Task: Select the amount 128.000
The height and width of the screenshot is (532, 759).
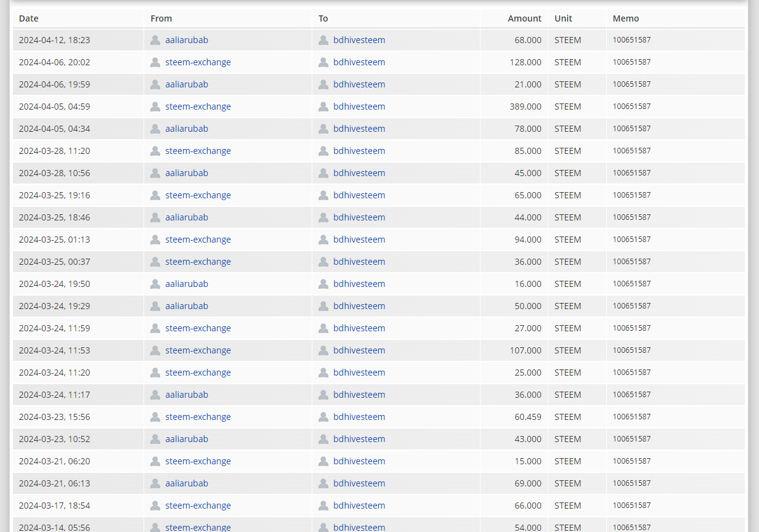Action: pos(526,62)
